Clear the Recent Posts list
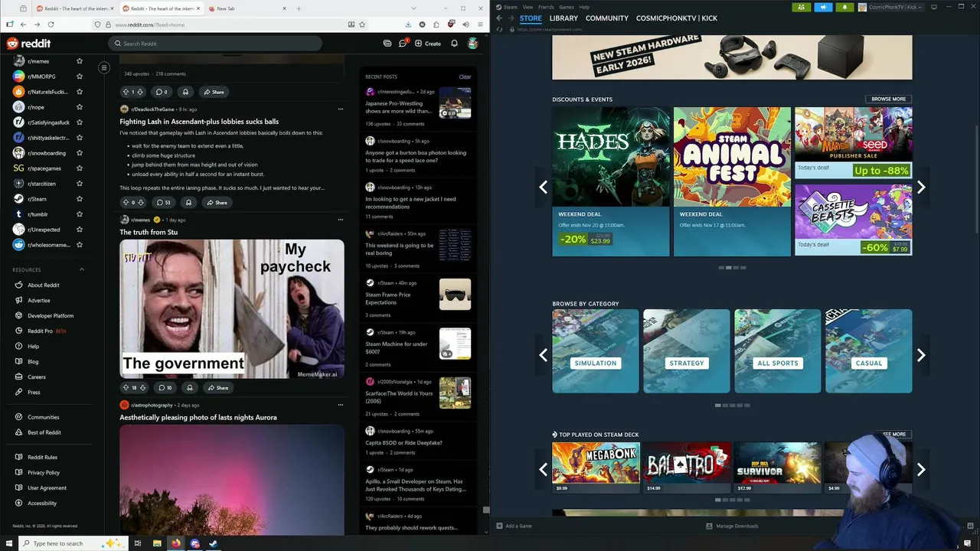This screenshot has width=980, height=551. point(465,77)
